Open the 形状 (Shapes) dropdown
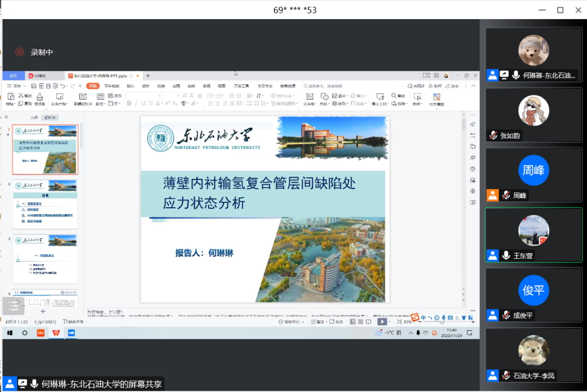 325,97
